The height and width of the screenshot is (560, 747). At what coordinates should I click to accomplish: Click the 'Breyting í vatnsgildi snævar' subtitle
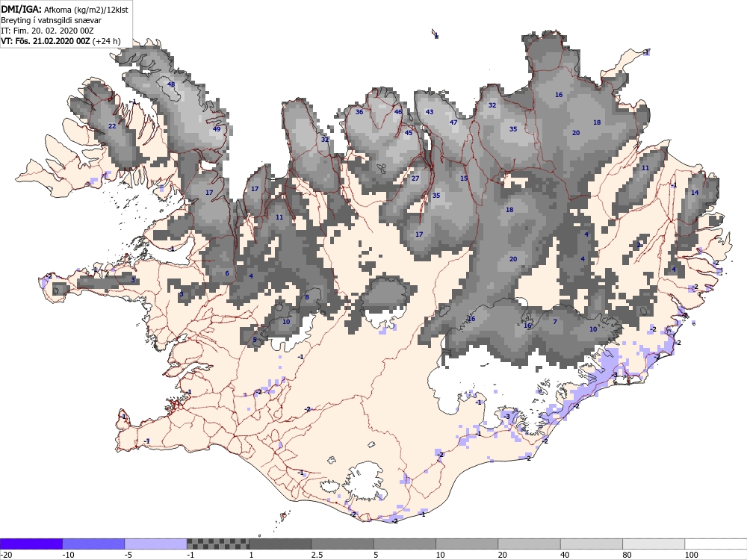click(x=51, y=20)
